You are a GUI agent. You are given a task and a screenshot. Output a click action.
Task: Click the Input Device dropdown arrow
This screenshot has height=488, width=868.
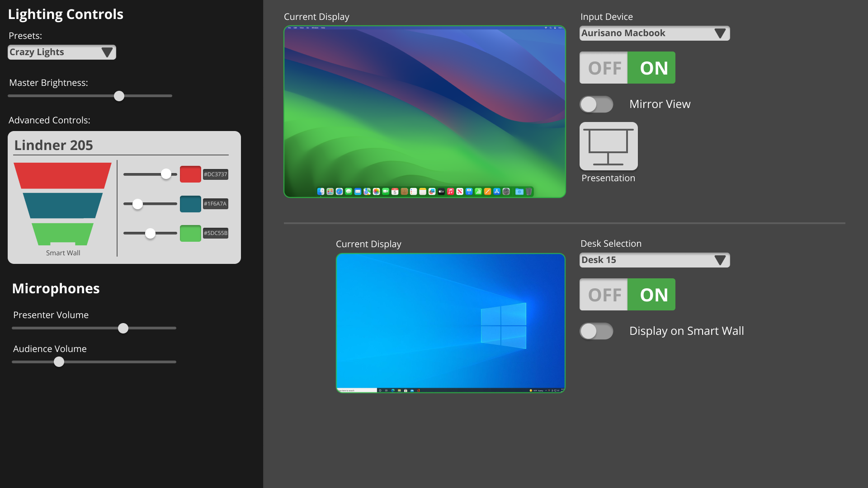pos(720,33)
